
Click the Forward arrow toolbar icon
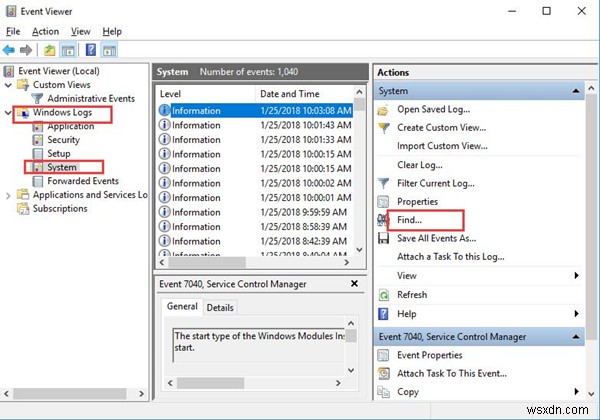pyautogui.click(x=26, y=50)
